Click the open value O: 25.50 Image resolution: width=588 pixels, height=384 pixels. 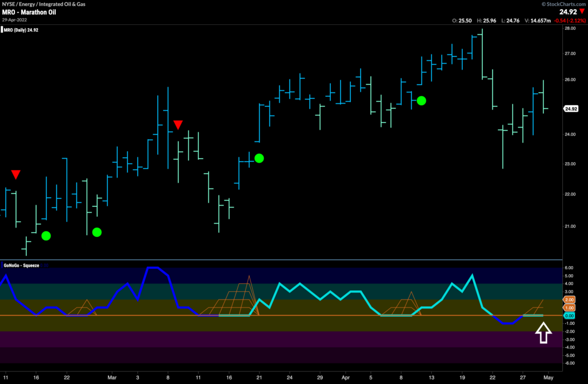coord(462,21)
